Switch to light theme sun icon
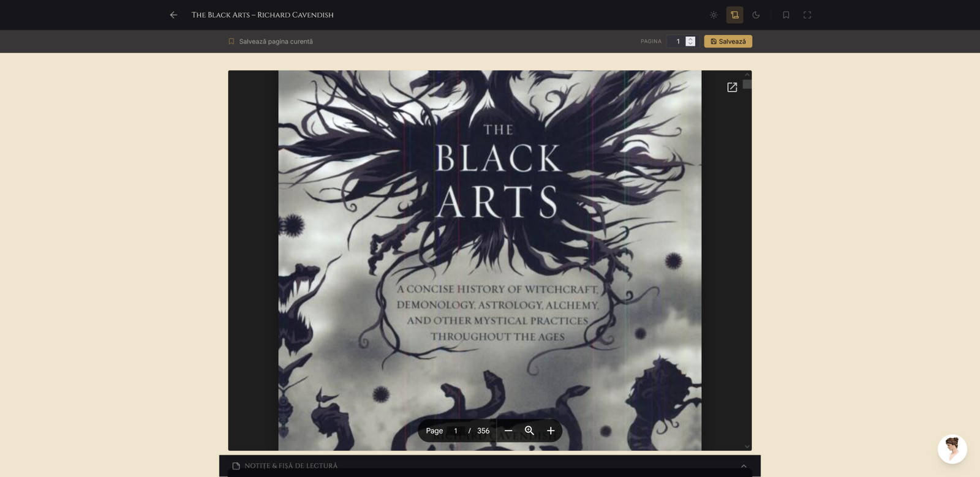980x477 pixels. pos(714,15)
